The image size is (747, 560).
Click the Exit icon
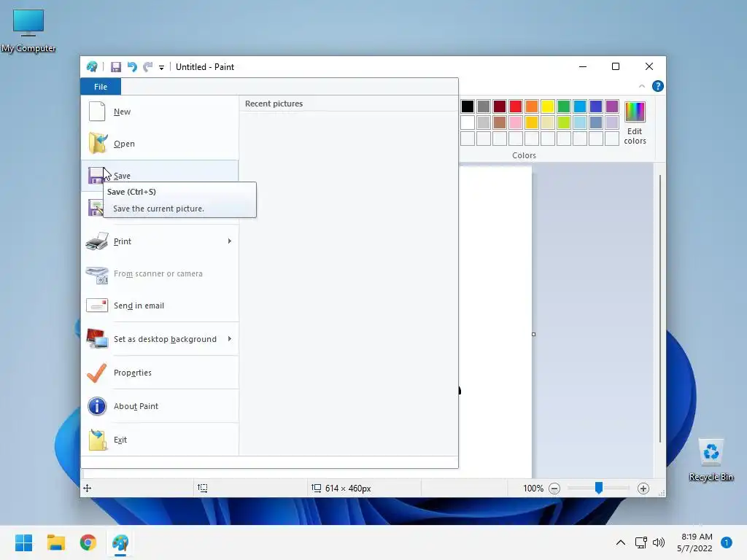(98, 440)
